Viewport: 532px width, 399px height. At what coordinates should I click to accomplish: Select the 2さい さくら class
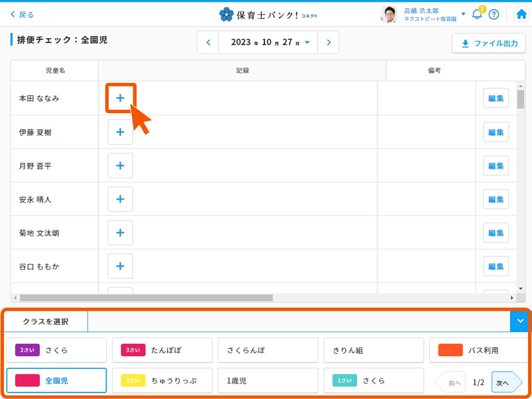click(x=56, y=350)
